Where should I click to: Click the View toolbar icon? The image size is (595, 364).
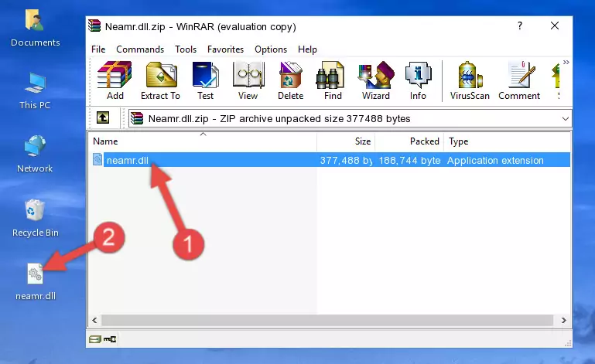click(x=248, y=80)
